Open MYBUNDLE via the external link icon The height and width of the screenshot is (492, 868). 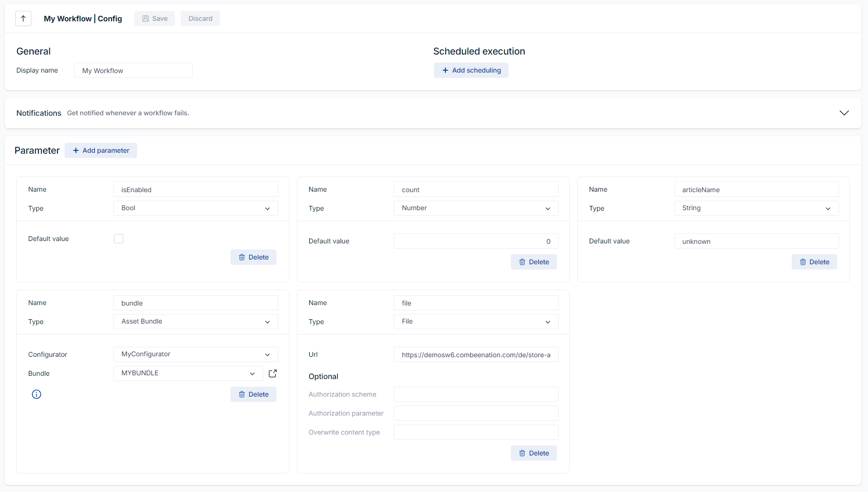point(272,373)
